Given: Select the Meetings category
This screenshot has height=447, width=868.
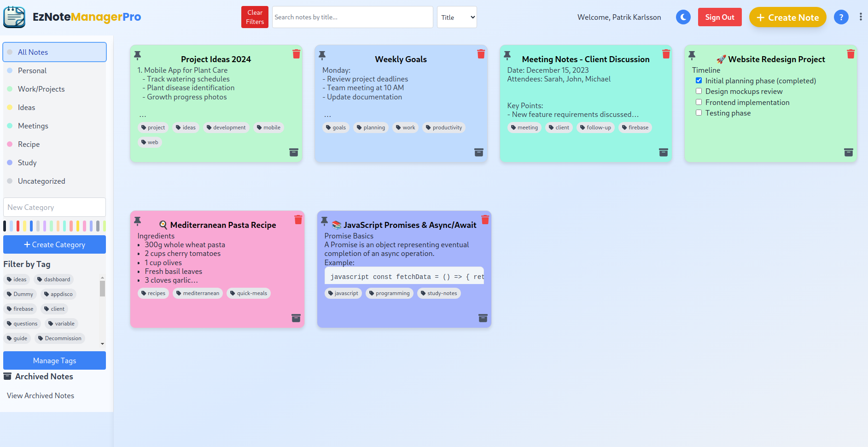Looking at the screenshot, I should tap(54, 126).
